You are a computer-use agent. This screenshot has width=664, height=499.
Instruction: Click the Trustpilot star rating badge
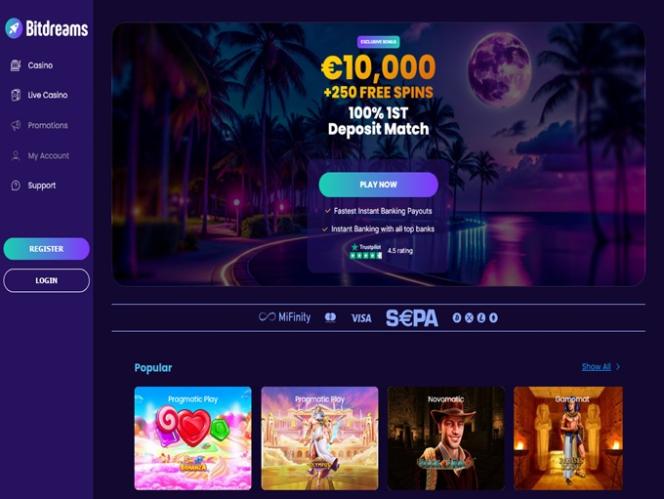click(365, 251)
